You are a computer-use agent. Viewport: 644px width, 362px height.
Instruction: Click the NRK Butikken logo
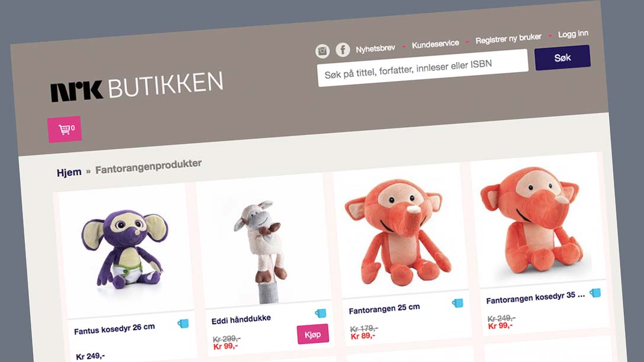tap(137, 86)
